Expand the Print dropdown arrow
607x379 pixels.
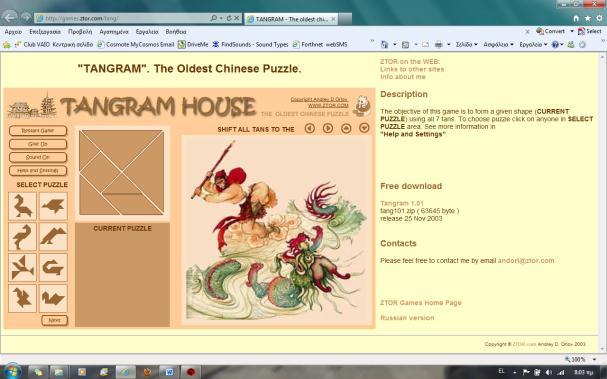pos(449,45)
